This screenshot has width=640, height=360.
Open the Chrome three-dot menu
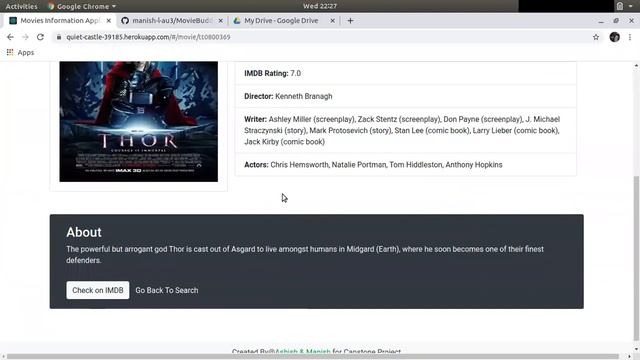[630, 37]
